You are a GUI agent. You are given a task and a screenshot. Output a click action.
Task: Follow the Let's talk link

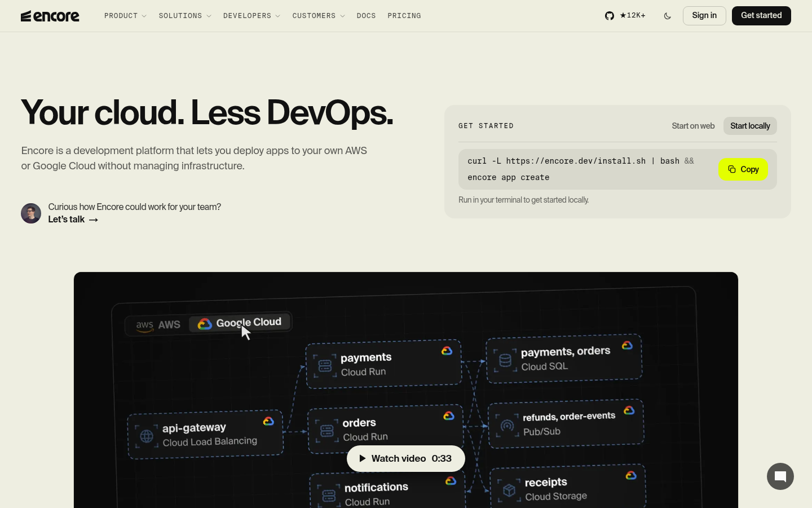[x=73, y=220]
